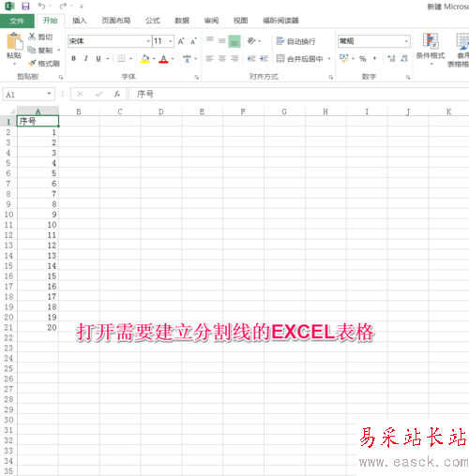Open Alignment group dialog launcher
This screenshot has height=476, width=469.
point(331,77)
